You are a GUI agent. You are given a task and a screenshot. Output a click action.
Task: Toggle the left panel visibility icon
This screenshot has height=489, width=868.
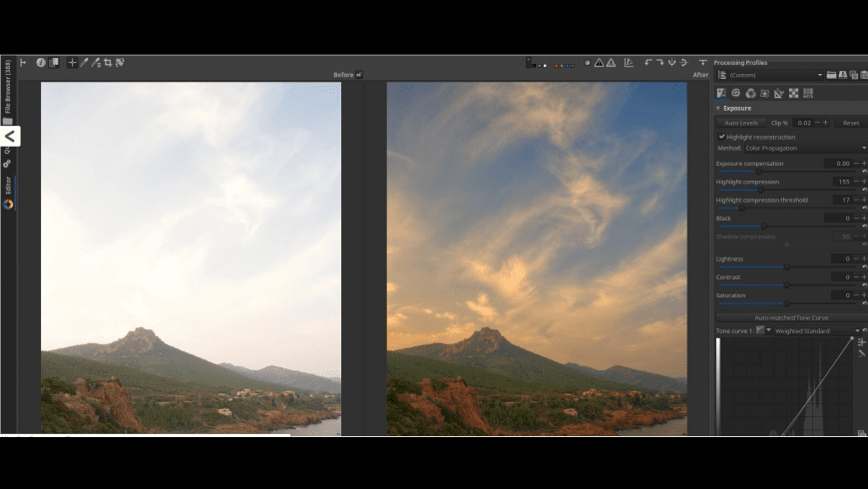[23, 63]
